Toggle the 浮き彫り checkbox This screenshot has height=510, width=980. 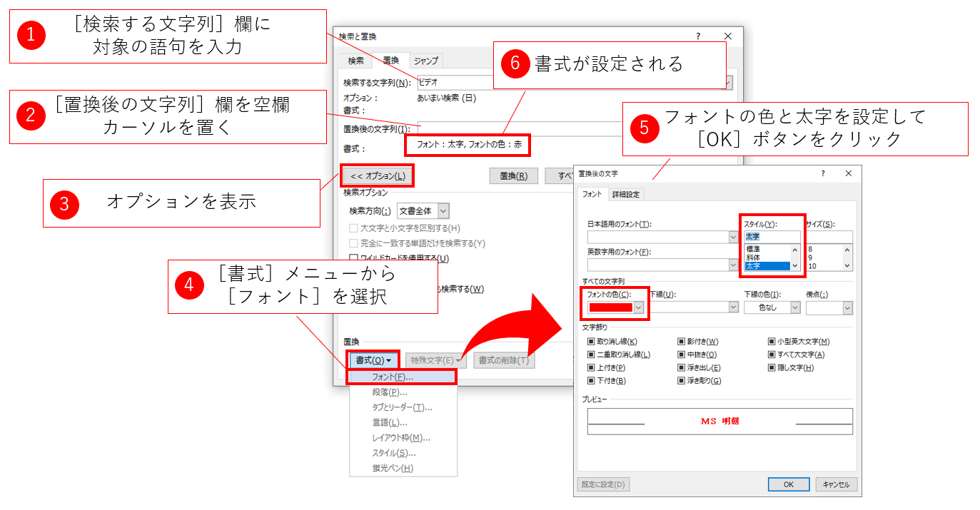pyautogui.click(x=681, y=381)
